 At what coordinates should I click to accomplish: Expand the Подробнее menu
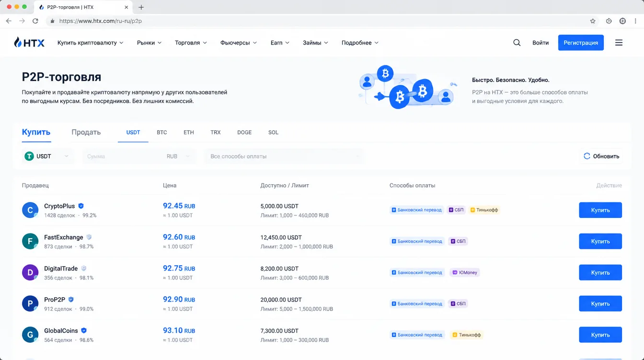tap(360, 43)
